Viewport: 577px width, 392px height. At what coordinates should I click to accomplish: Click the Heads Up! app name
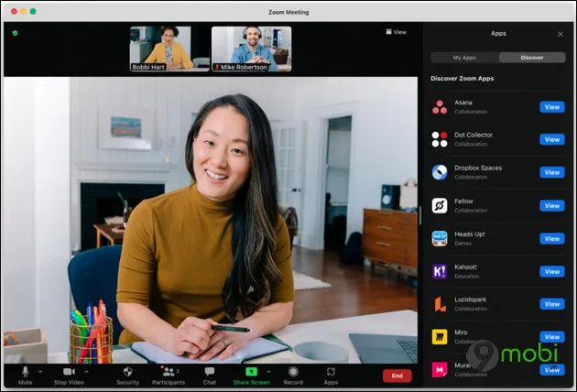pyautogui.click(x=470, y=234)
